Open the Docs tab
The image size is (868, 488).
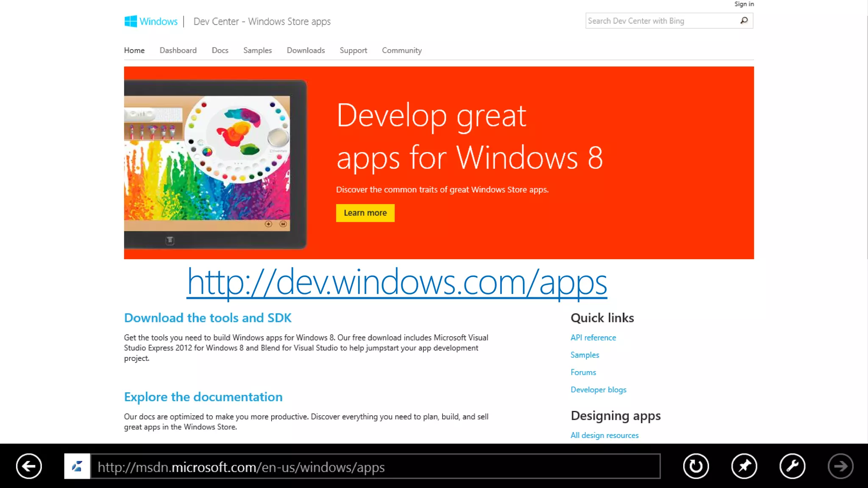[x=220, y=50]
